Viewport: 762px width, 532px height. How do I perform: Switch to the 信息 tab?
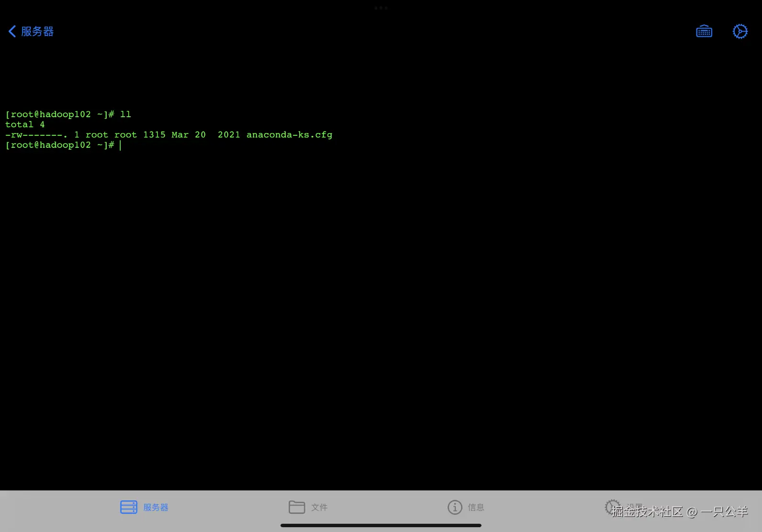[466, 507]
